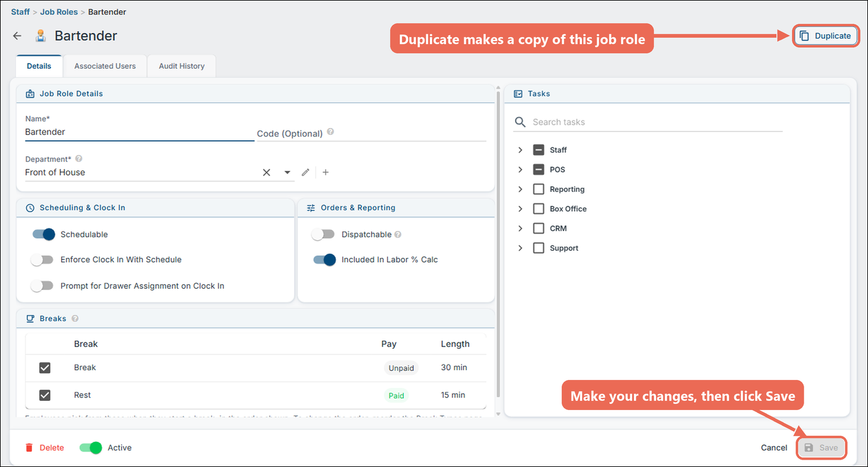The image size is (868, 467).
Task: Click the coffee cup icon beside Breaks
Action: coord(30,319)
